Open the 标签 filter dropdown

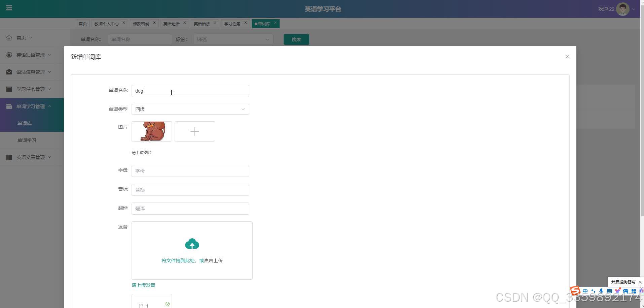(x=233, y=39)
